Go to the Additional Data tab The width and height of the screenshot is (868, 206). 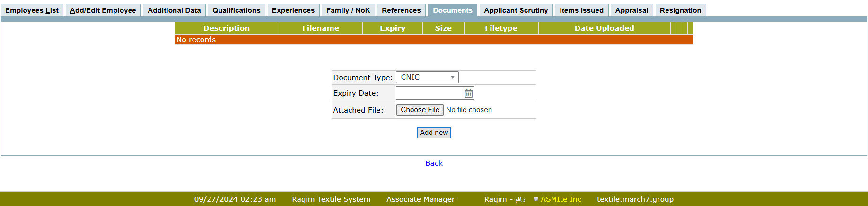[x=174, y=10]
